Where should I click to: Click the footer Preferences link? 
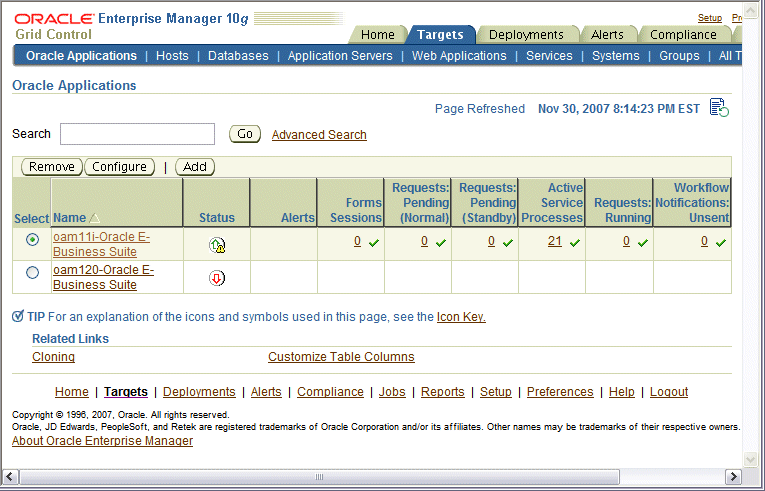click(x=560, y=392)
